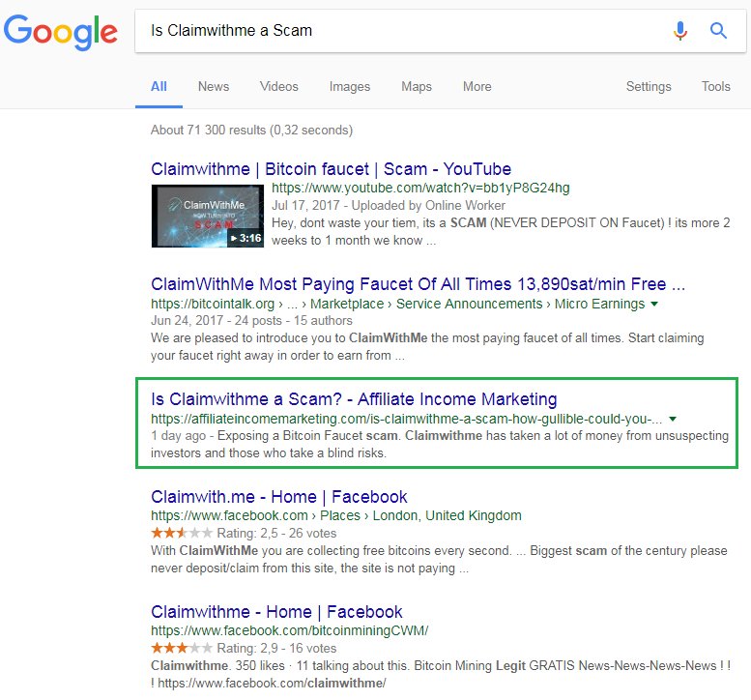This screenshot has width=751, height=700.
Task: Switch to the Images tab
Action: click(350, 87)
